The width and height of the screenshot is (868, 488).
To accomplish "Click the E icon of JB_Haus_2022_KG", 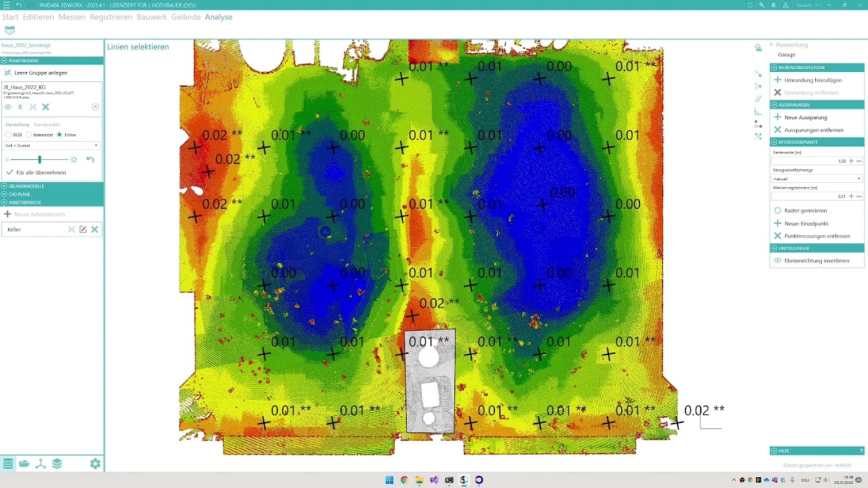I will tap(20, 107).
